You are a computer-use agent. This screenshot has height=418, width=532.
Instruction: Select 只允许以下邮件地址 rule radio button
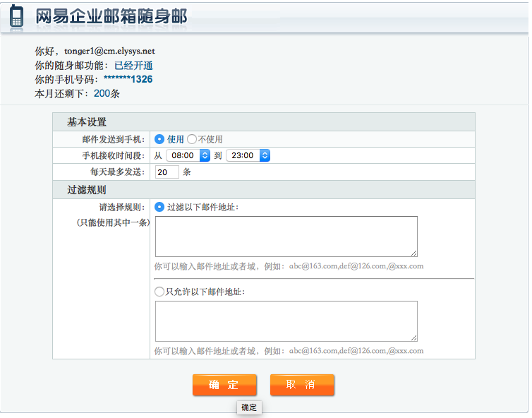(159, 292)
